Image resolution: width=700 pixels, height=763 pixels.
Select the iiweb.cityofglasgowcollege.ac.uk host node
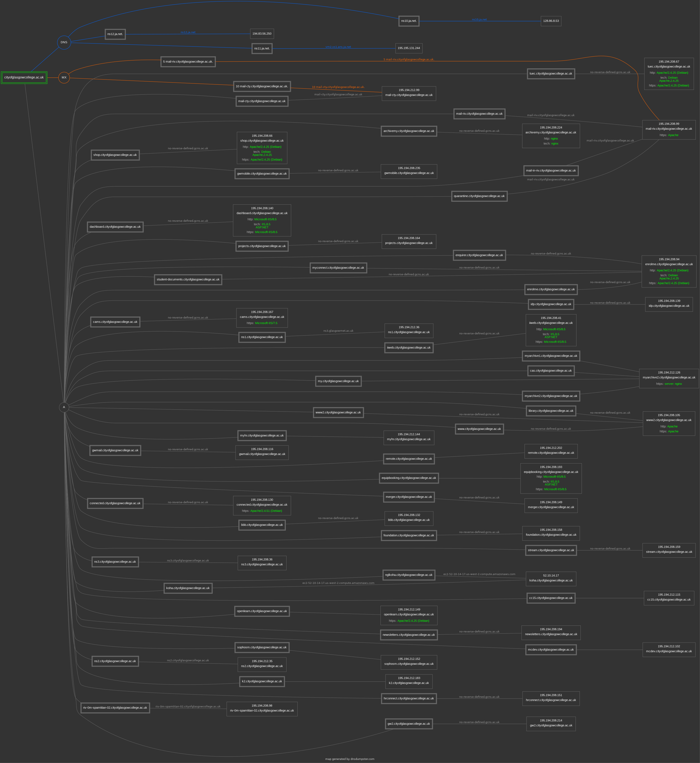(409, 348)
